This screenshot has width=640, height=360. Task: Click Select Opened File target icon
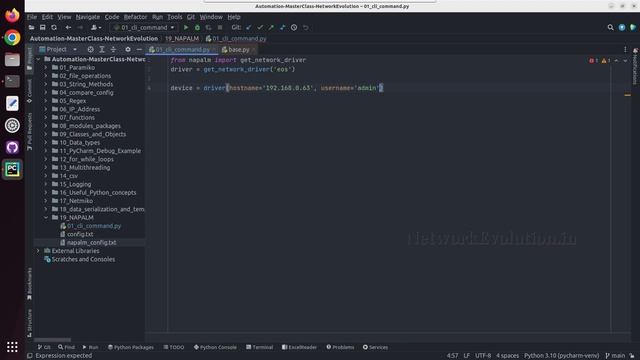[91, 49]
